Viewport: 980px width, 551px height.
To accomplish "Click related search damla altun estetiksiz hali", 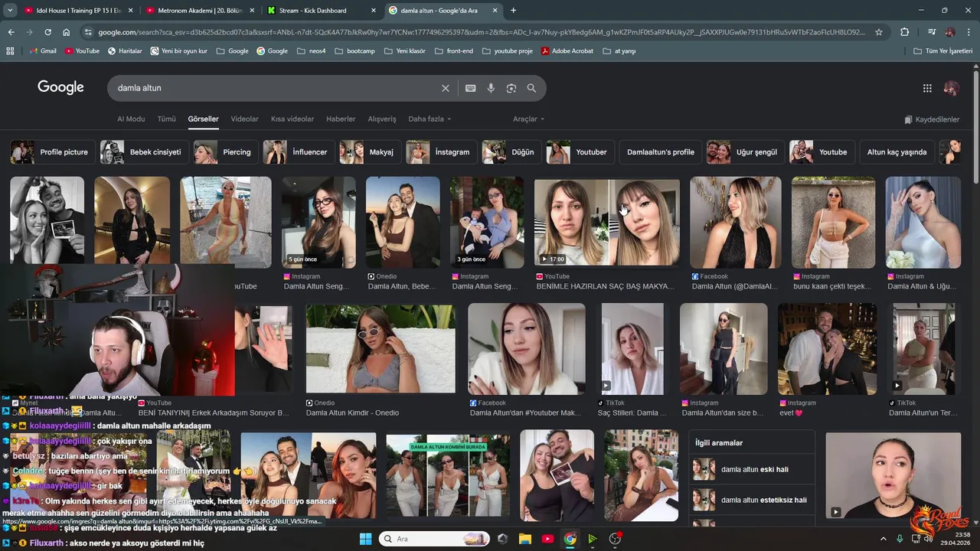I will click(751, 500).
